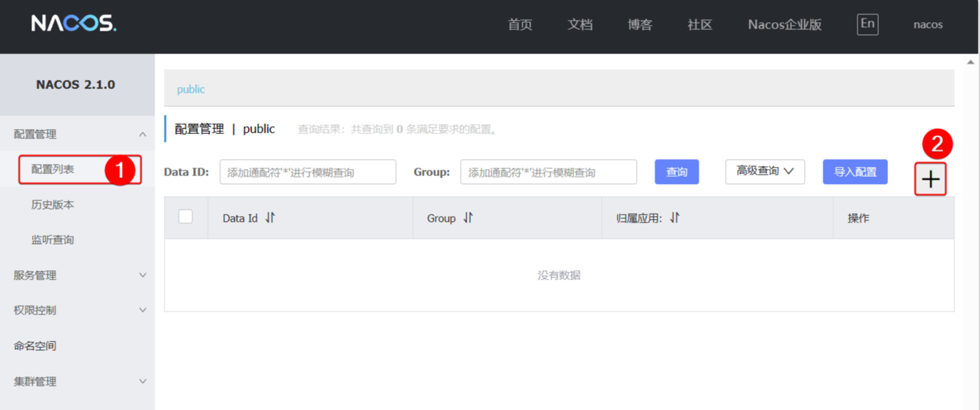
Task: Toggle the select-all checkbox in table header
Action: coord(186,217)
